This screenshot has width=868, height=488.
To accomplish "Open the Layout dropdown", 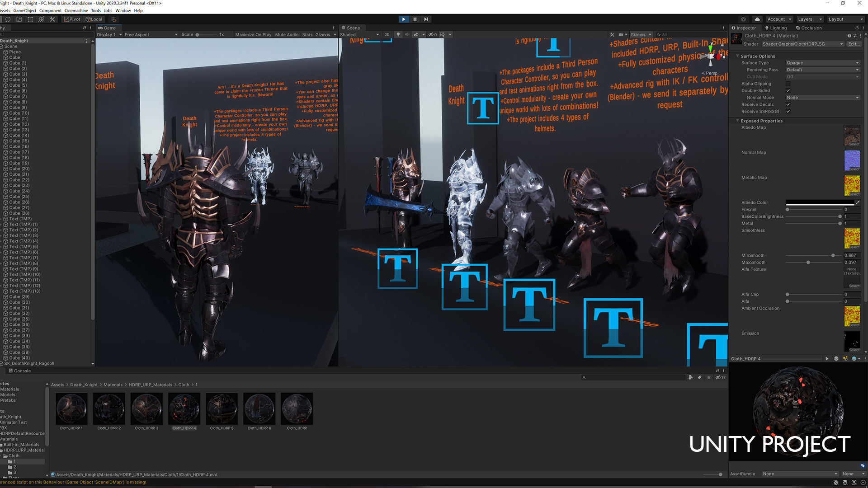I will point(845,19).
